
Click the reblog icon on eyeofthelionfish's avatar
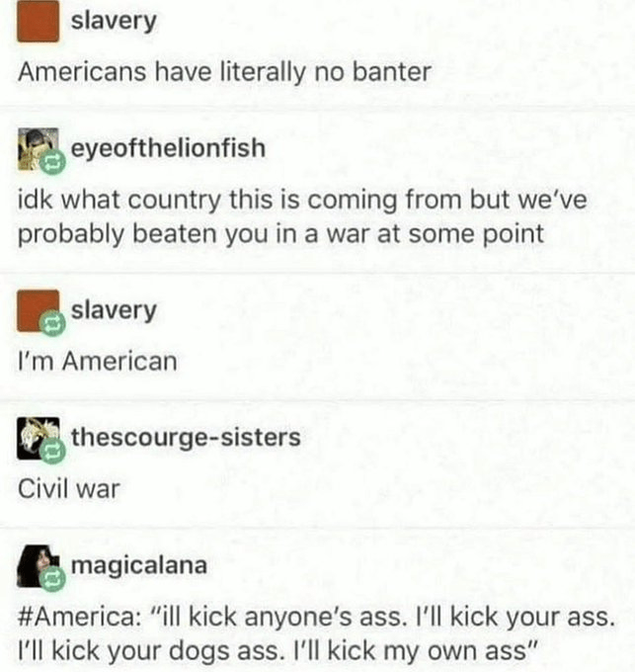[x=52, y=163]
